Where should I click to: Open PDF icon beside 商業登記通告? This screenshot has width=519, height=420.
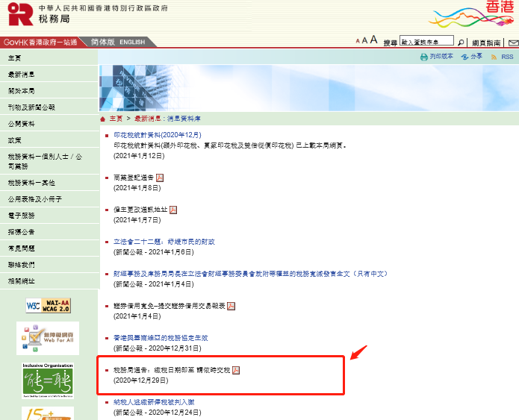[160, 178]
